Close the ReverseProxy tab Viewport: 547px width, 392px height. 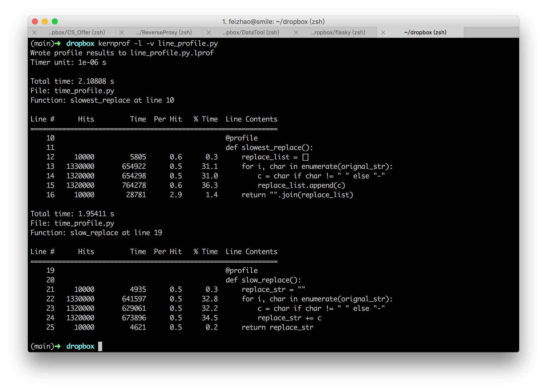point(122,33)
